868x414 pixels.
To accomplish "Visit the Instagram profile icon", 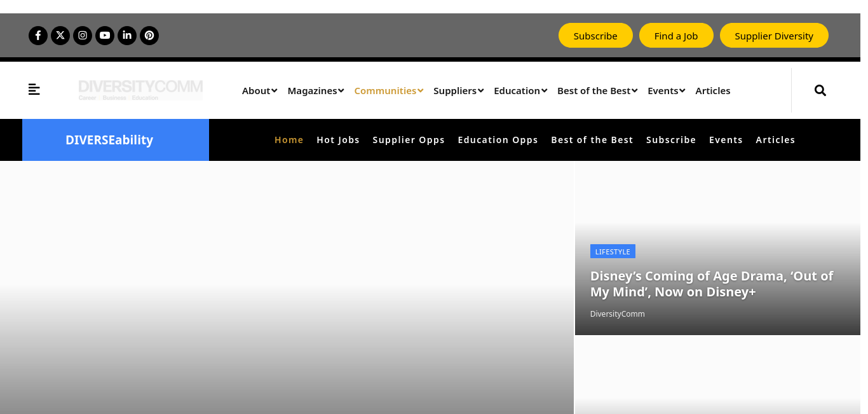I will pyautogui.click(x=83, y=36).
